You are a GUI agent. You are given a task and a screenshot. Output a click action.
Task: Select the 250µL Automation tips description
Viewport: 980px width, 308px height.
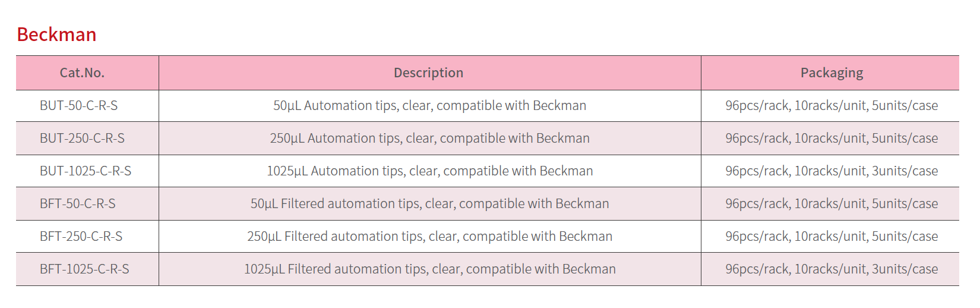tap(429, 138)
